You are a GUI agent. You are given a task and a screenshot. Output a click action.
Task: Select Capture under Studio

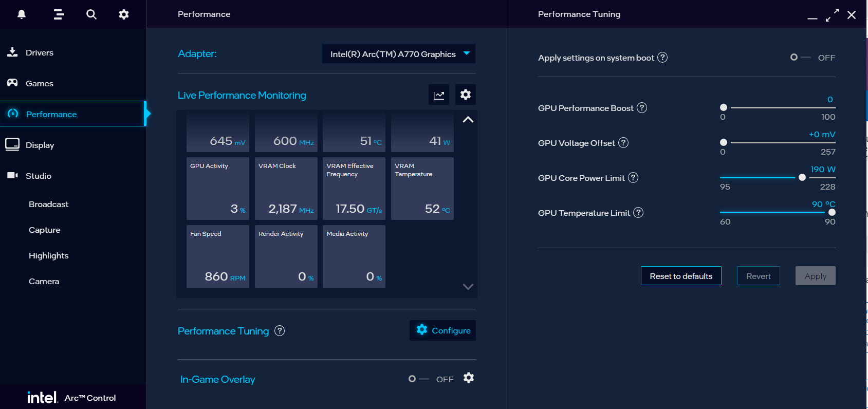tap(45, 230)
